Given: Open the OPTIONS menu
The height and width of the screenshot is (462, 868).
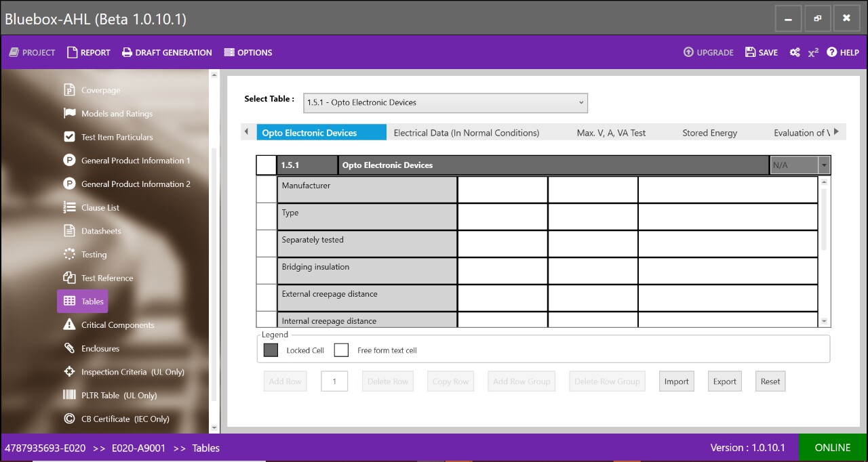Looking at the screenshot, I should point(248,52).
